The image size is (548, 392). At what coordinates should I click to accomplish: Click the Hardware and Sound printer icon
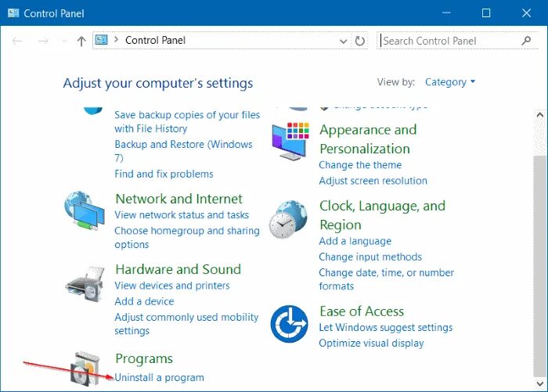click(85, 283)
